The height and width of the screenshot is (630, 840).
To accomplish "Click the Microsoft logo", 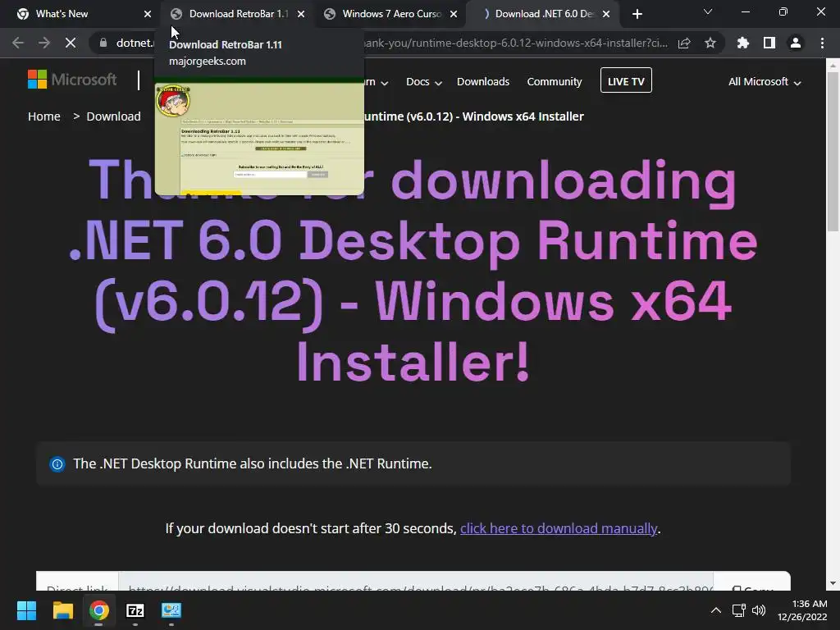I will (x=72, y=80).
